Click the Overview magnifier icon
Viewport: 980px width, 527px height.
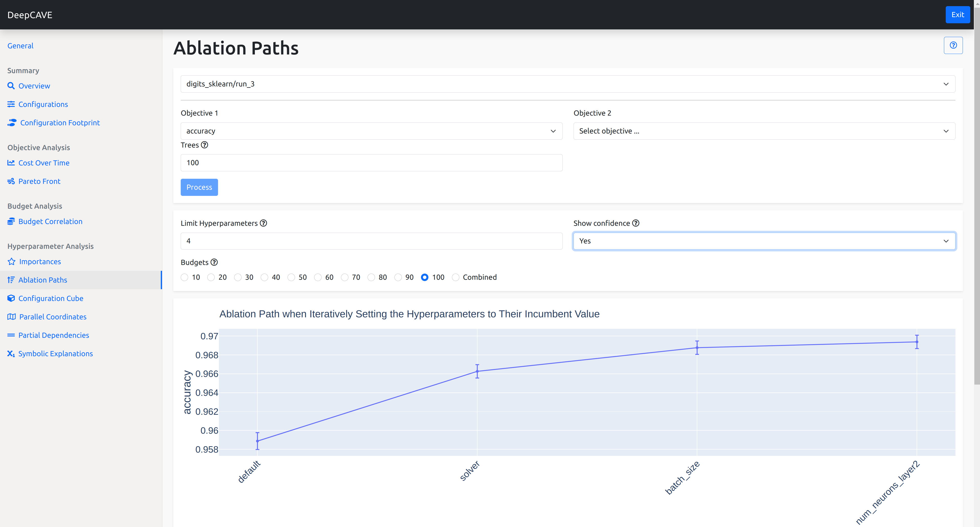pyautogui.click(x=11, y=86)
